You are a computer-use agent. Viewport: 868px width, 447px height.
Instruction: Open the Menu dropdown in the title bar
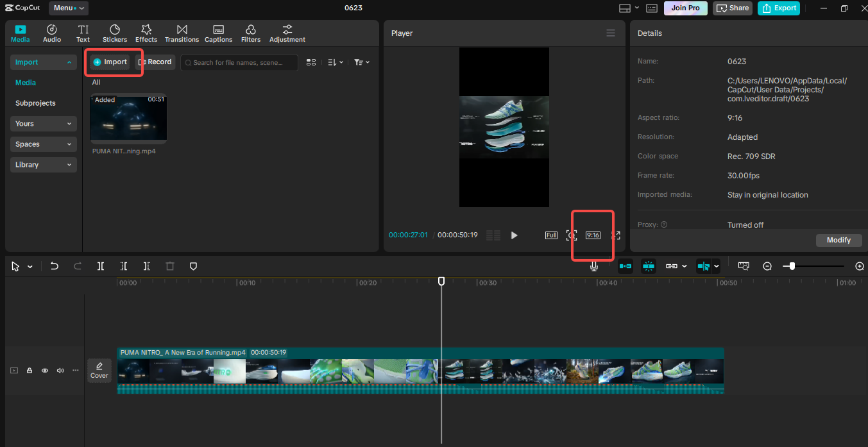[67, 8]
